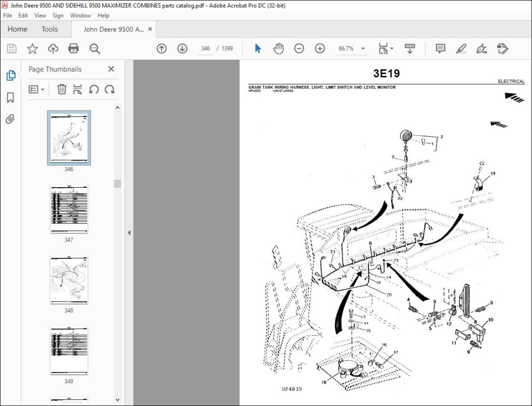Click the read mode keyboard icon

(x=410, y=48)
